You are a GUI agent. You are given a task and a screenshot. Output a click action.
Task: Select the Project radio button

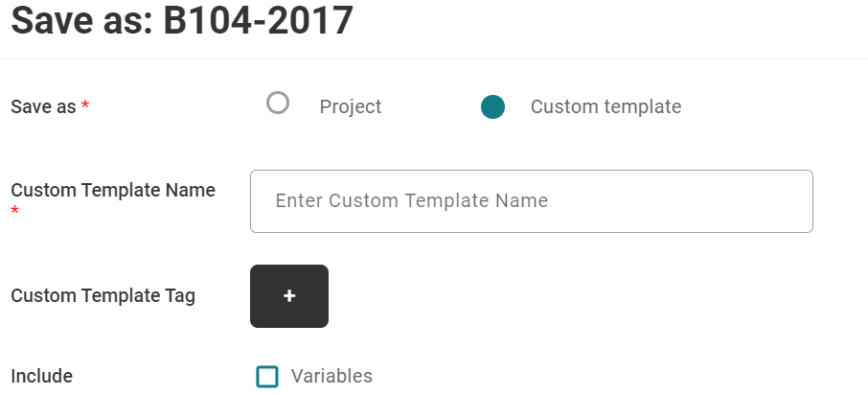coord(277,103)
